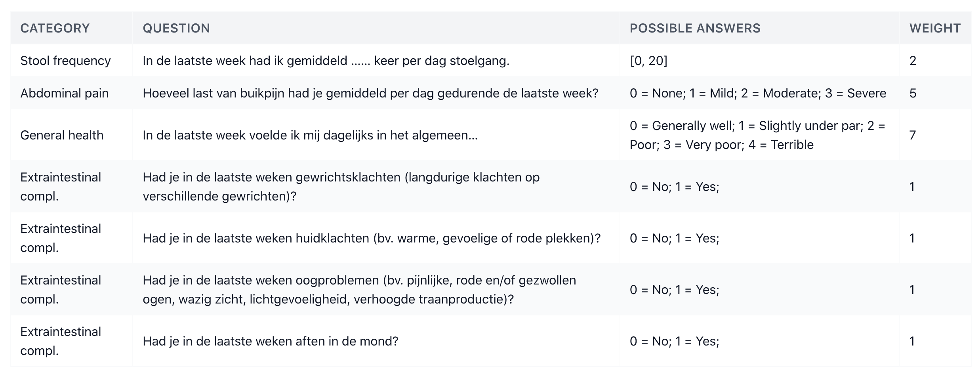This screenshot has width=980, height=378.
Task: Select the "Stool frequency" category cell
Action: pos(65,61)
